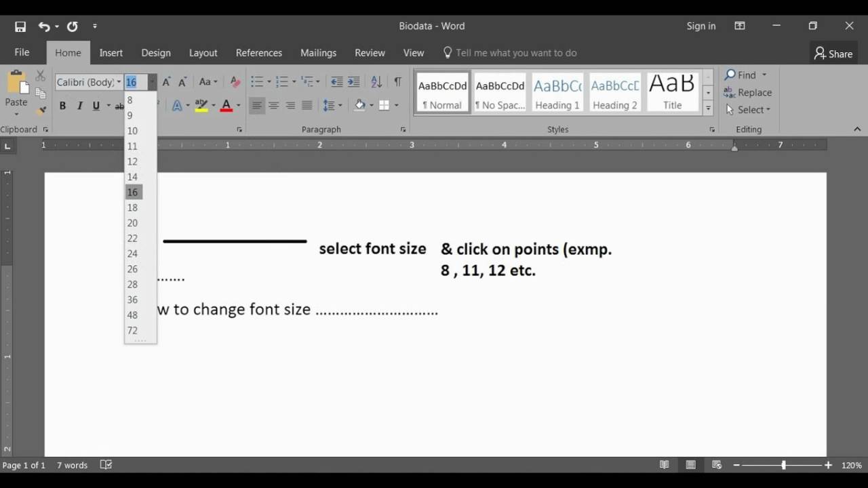Screen dimensions: 868x488
Task: Click the Share button
Action: click(833, 54)
